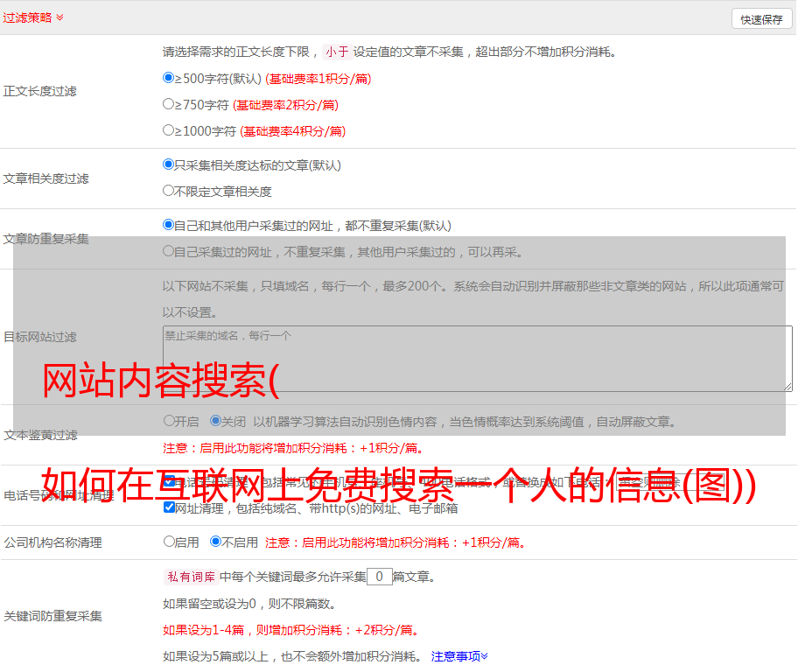
Task: Click the article count input showing 0
Action: pyautogui.click(x=379, y=577)
